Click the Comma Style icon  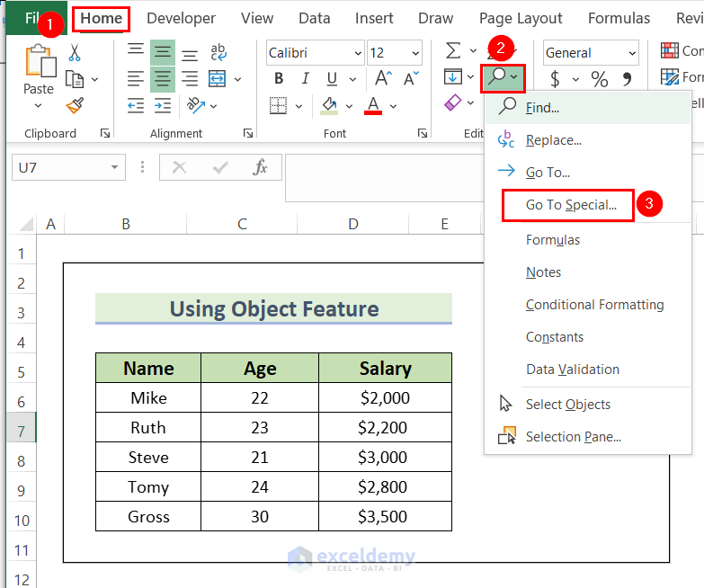(x=626, y=79)
